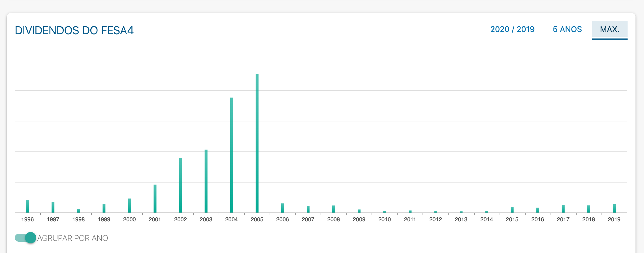Click the 2004 dividend bar

tap(231, 155)
